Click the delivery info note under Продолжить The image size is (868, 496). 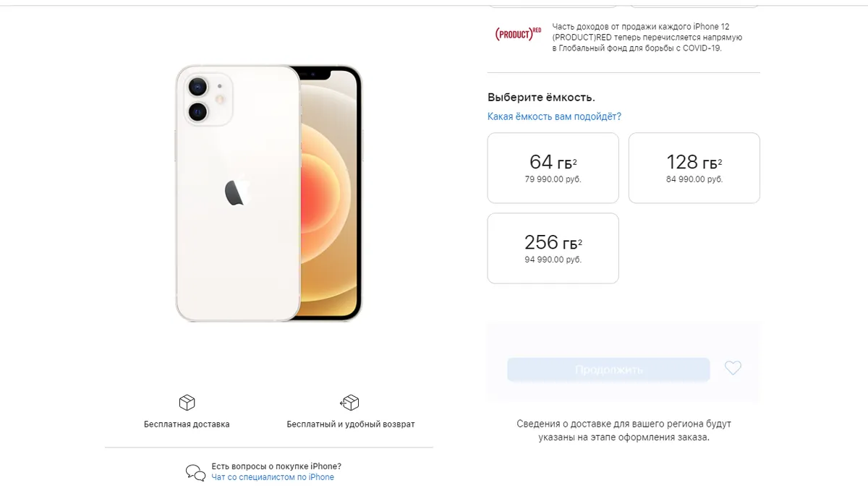click(624, 430)
